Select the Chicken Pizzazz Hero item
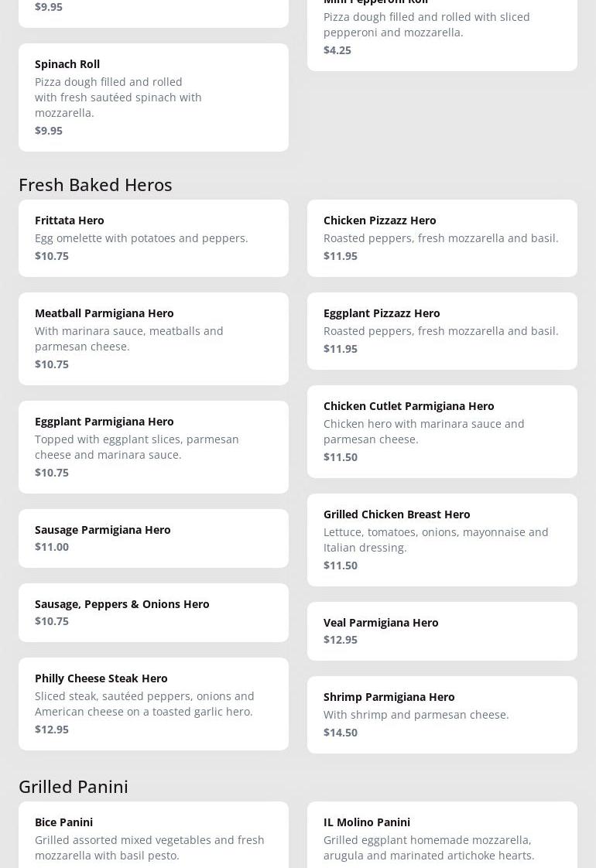 pos(442,238)
